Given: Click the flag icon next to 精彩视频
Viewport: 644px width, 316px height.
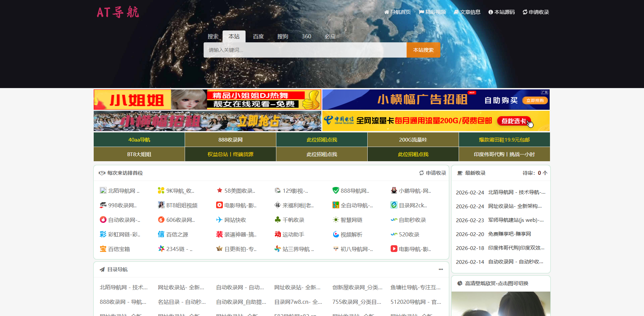Looking at the screenshot, I should 421,12.
